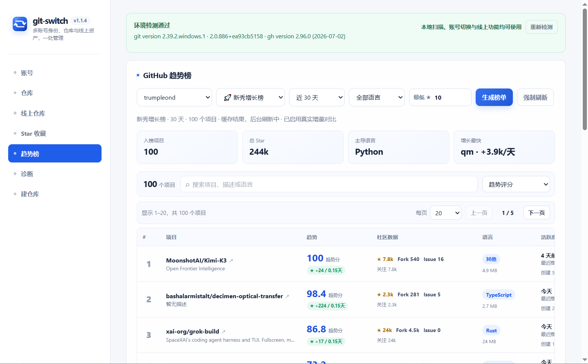Open the bashalarmistalt/decimen-optical-transfer project link

(224, 296)
